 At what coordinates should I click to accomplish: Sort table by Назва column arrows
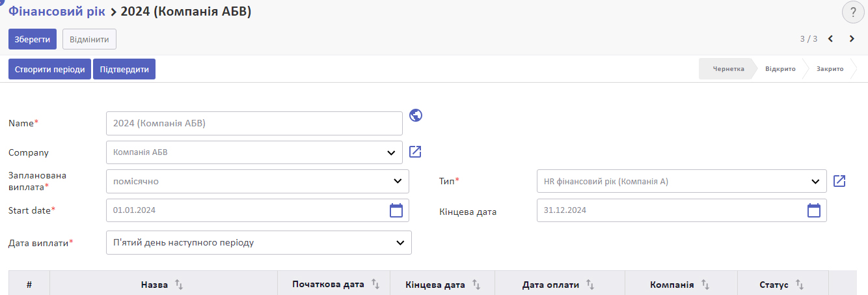click(x=180, y=285)
